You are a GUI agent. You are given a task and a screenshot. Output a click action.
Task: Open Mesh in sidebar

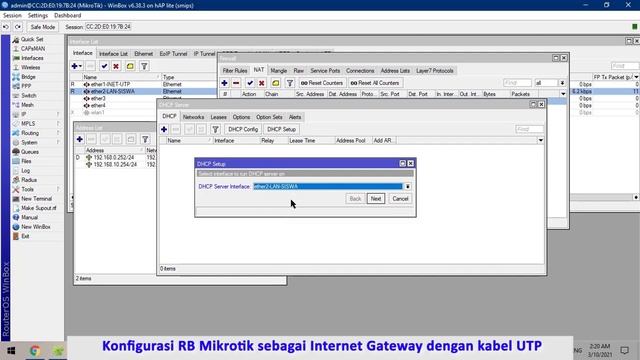(27, 105)
